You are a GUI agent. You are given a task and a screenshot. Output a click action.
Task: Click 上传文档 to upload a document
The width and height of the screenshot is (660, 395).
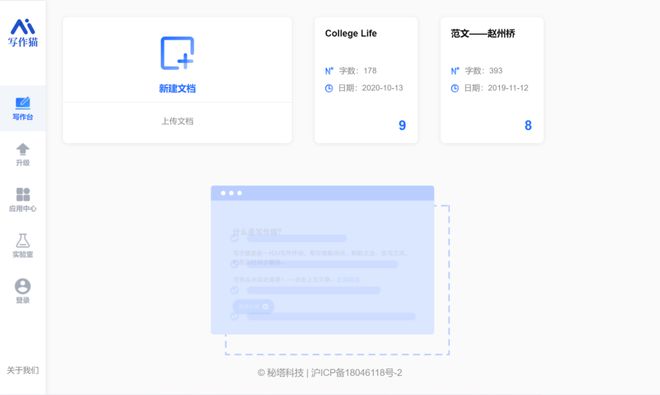[x=177, y=121]
